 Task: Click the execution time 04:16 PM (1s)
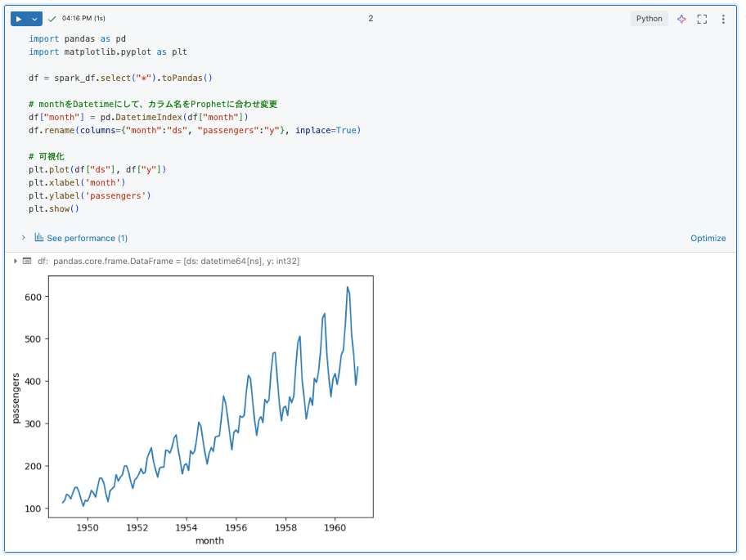coord(83,18)
